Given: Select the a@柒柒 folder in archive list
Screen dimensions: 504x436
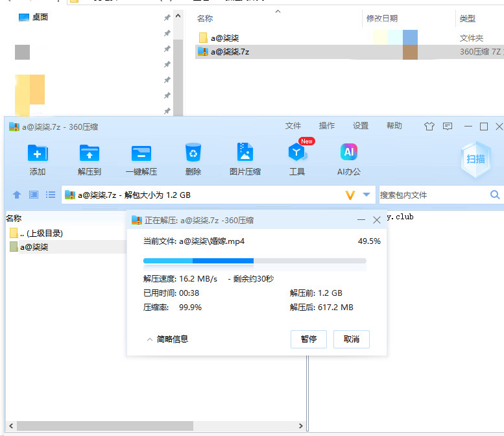Looking at the screenshot, I should pos(66,247).
